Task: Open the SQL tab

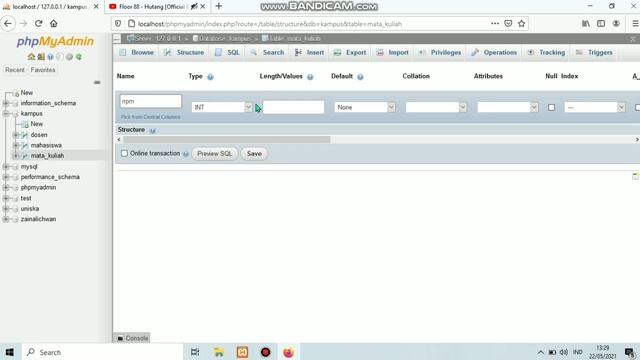Action: pyautogui.click(x=228, y=53)
